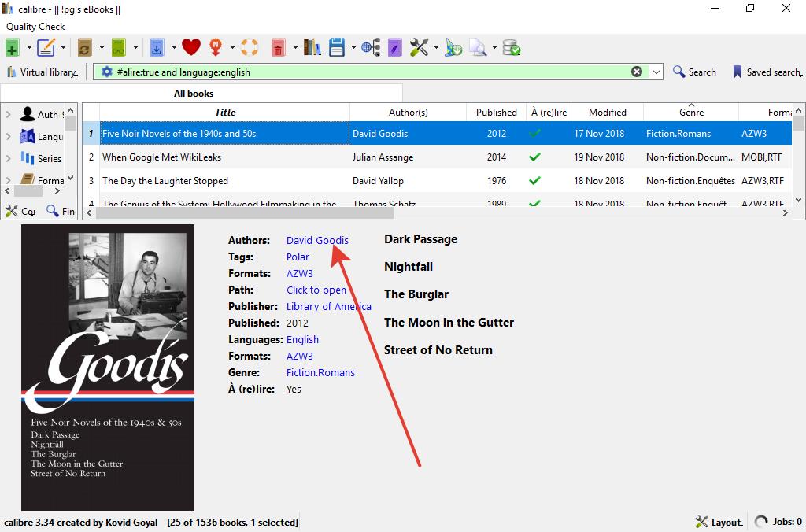Click the Connect/share network icon

pyautogui.click(x=371, y=48)
